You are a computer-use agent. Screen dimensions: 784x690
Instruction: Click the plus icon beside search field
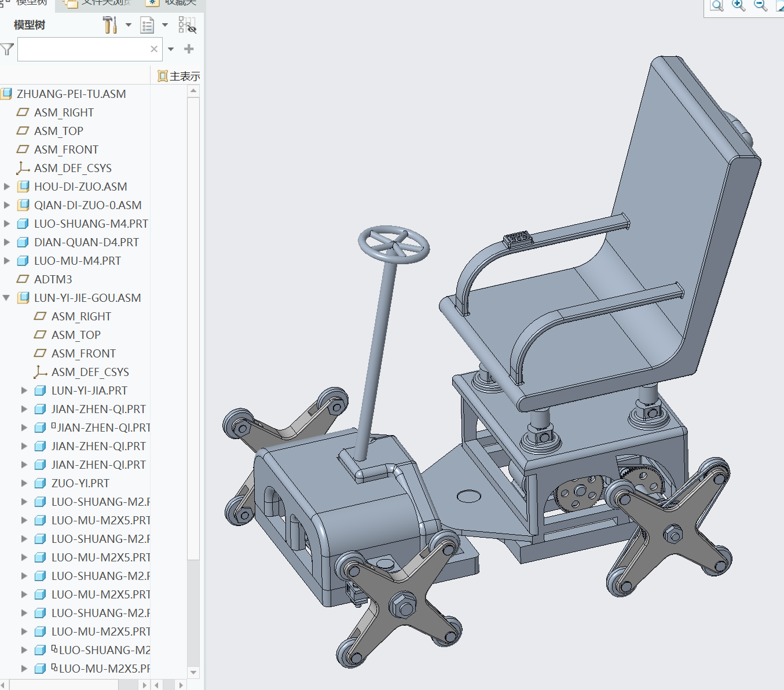pos(189,49)
